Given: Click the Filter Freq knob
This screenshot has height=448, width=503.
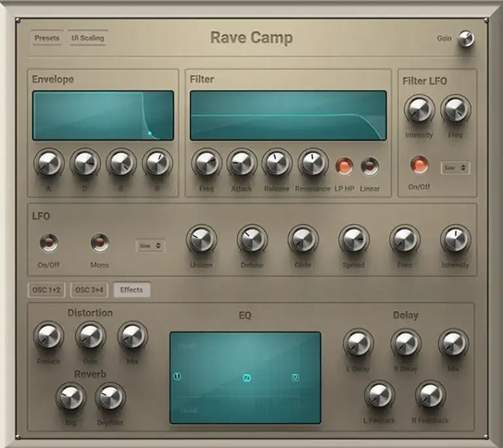Looking at the screenshot, I should pos(206,162).
